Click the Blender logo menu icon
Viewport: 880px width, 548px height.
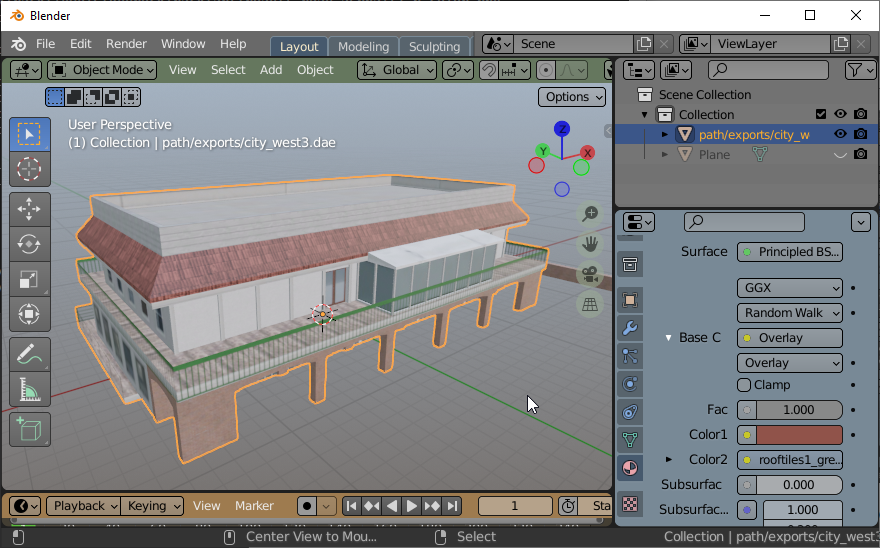(x=18, y=44)
